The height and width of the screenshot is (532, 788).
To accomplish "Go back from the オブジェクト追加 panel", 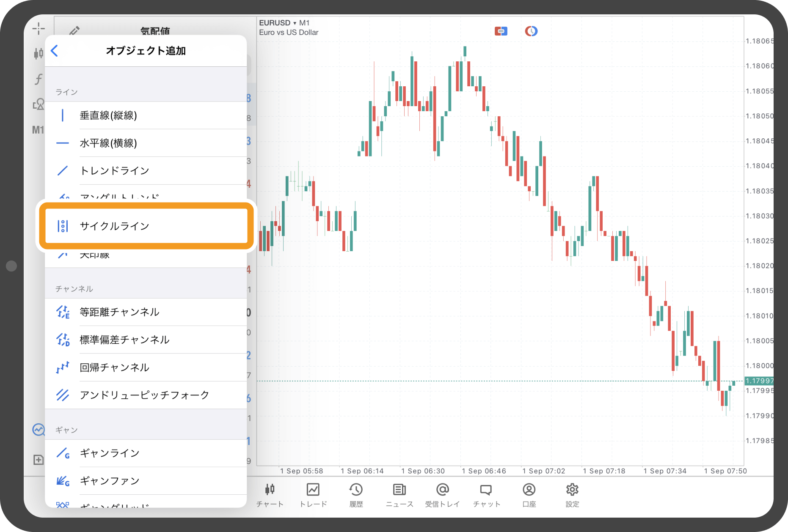I will 54,51.
